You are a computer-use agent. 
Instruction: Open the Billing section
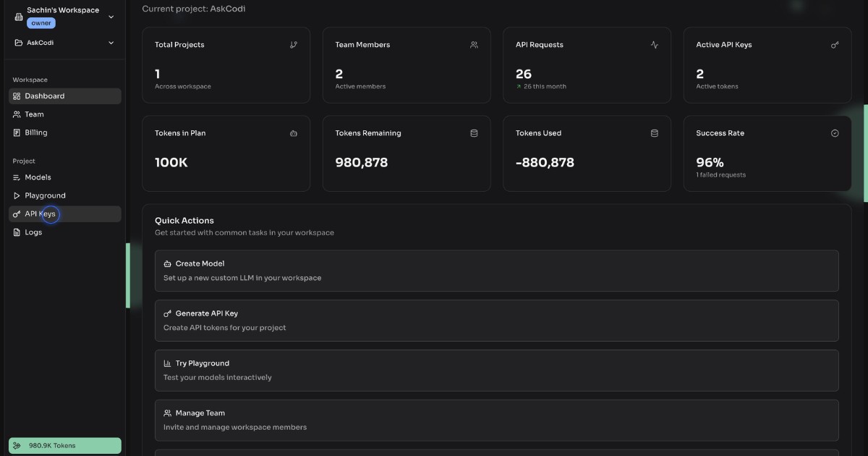point(65,132)
